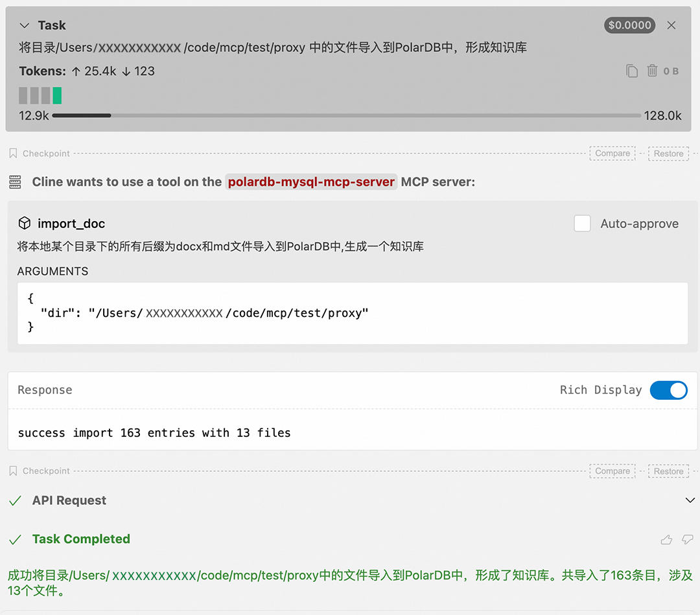Collapse the Task header chevron
The height and width of the screenshot is (615, 700).
click(25, 25)
